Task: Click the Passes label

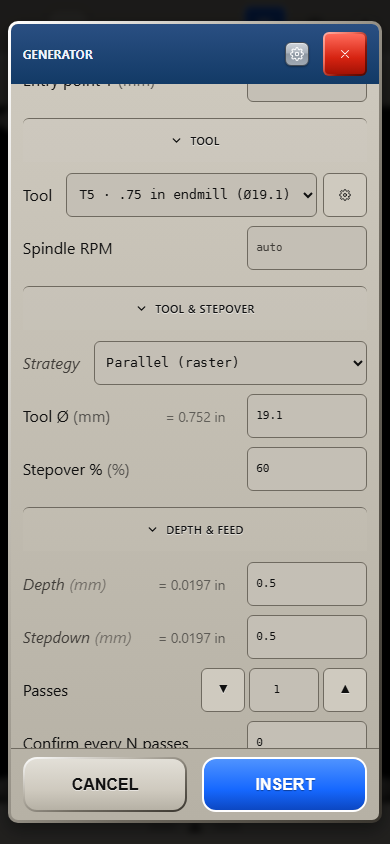Action: [46, 691]
